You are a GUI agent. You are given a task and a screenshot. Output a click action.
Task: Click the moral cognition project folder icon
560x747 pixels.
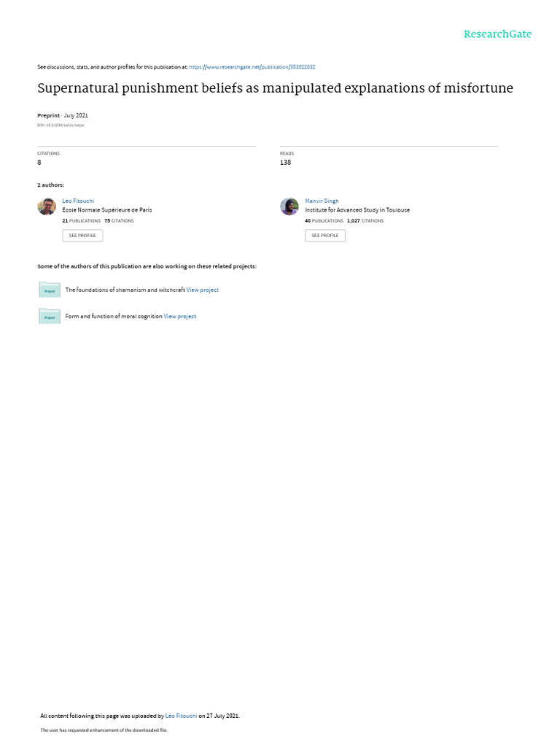(x=50, y=316)
